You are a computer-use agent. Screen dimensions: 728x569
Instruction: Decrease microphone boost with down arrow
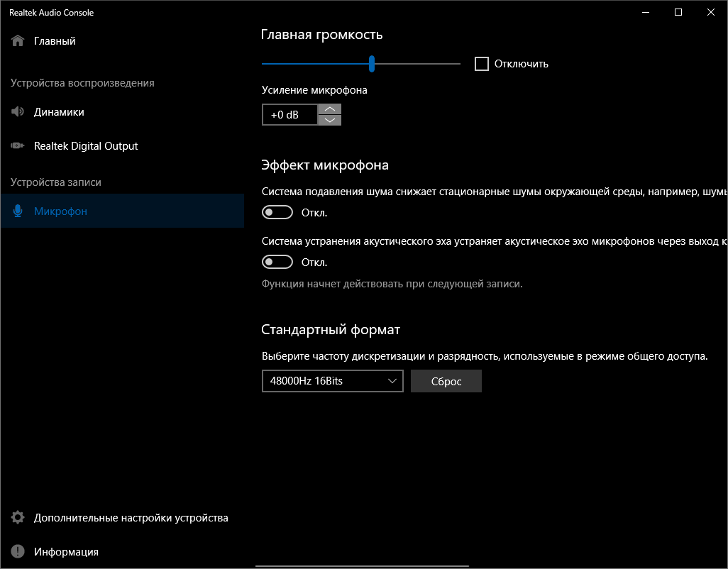click(x=330, y=120)
